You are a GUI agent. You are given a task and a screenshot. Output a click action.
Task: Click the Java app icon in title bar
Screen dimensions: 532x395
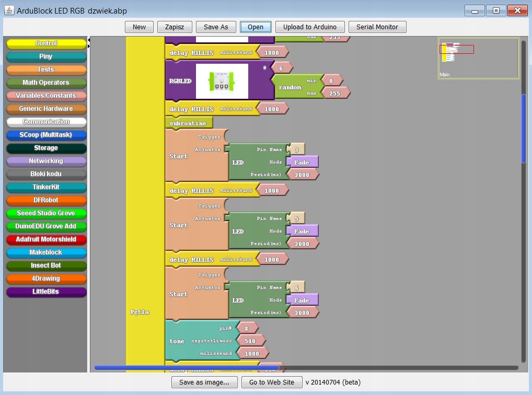(8, 10)
